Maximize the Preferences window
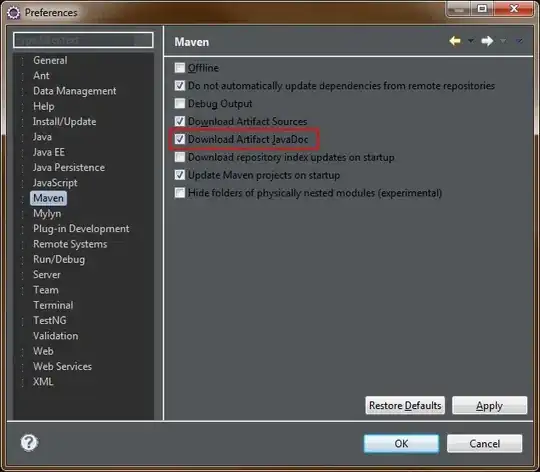540x472 pixels. [x=482, y=9]
